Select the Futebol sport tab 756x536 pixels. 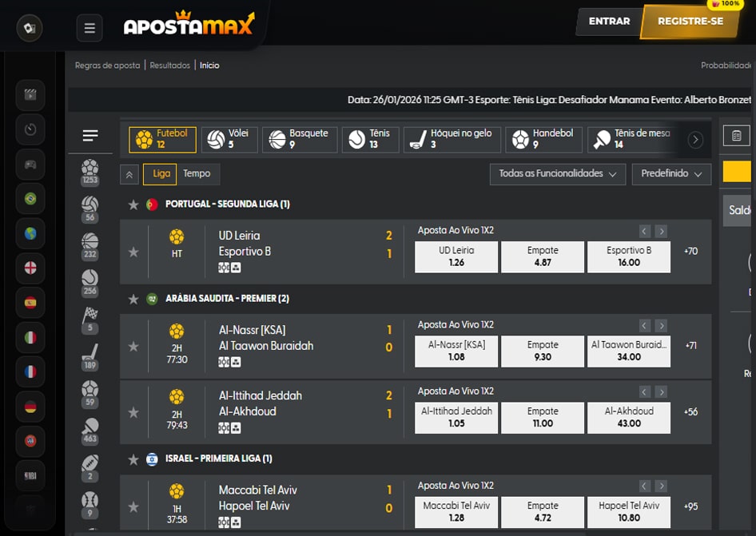pyautogui.click(x=162, y=139)
